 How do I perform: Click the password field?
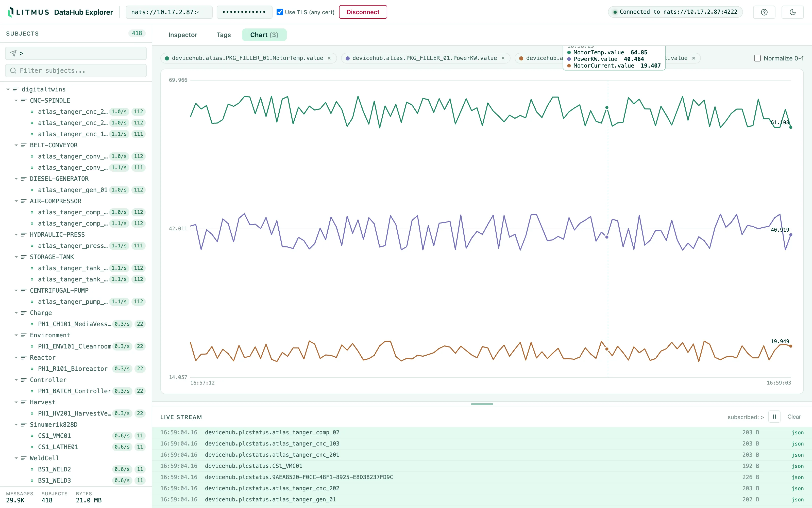pyautogui.click(x=244, y=12)
